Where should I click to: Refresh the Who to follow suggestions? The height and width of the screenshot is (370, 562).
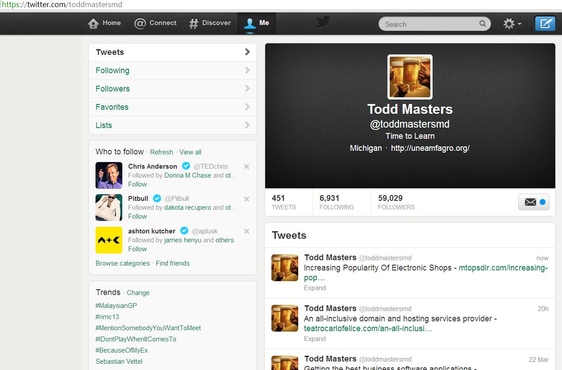(161, 152)
